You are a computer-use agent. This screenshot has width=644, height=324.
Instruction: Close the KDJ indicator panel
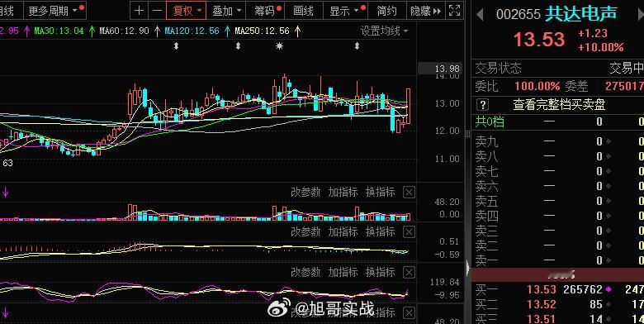coord(409,272)
